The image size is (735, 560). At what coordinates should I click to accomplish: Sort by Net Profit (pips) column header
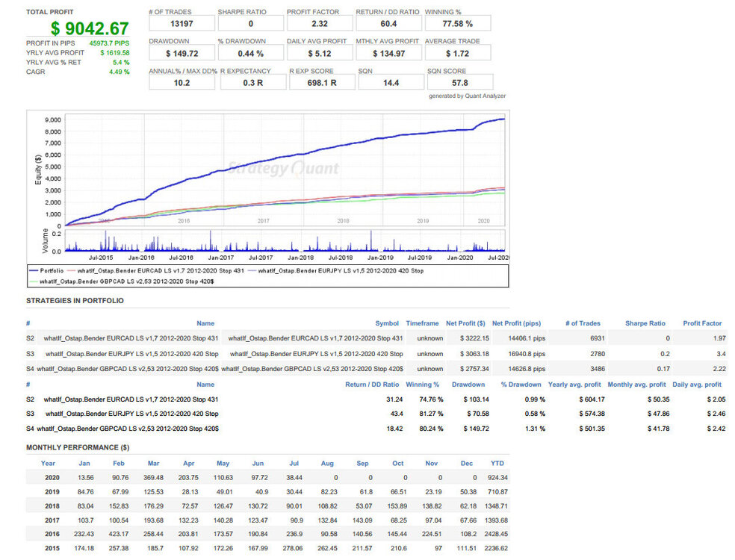[x=517, y=323]
